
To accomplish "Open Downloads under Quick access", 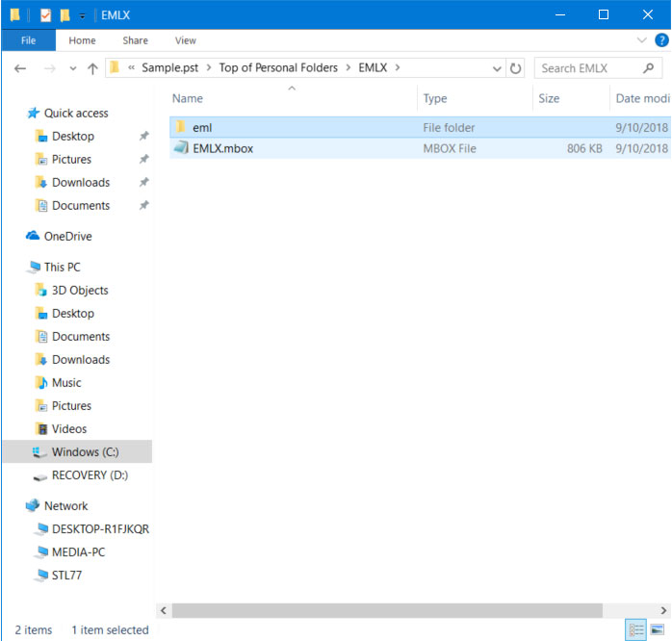I will (x=81, y=183).
